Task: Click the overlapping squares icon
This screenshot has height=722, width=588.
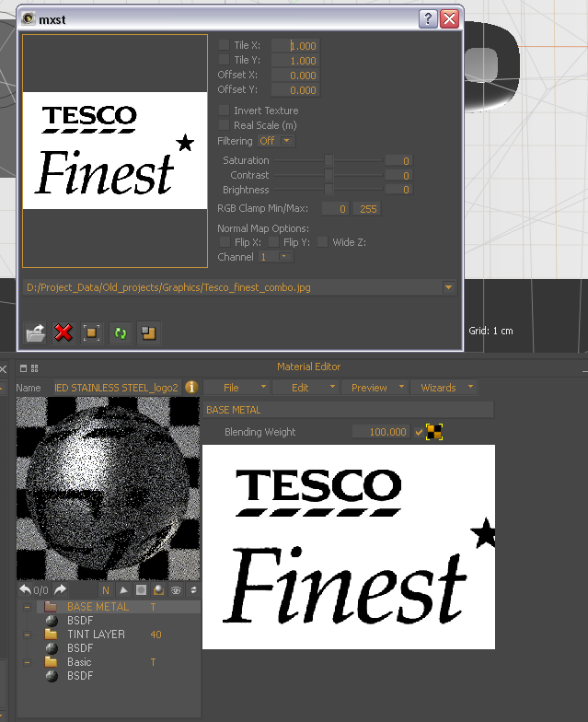Action: pos(149,332)
